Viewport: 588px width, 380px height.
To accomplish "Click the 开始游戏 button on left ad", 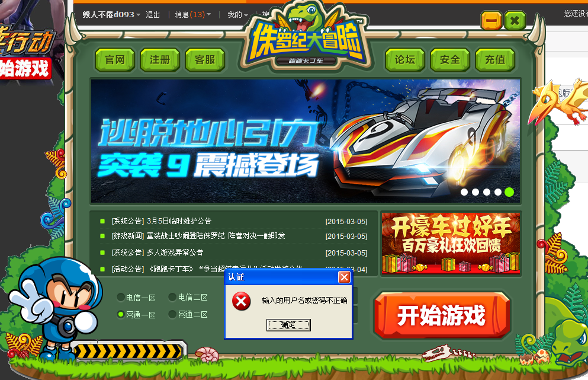I will tap(25, 69).
